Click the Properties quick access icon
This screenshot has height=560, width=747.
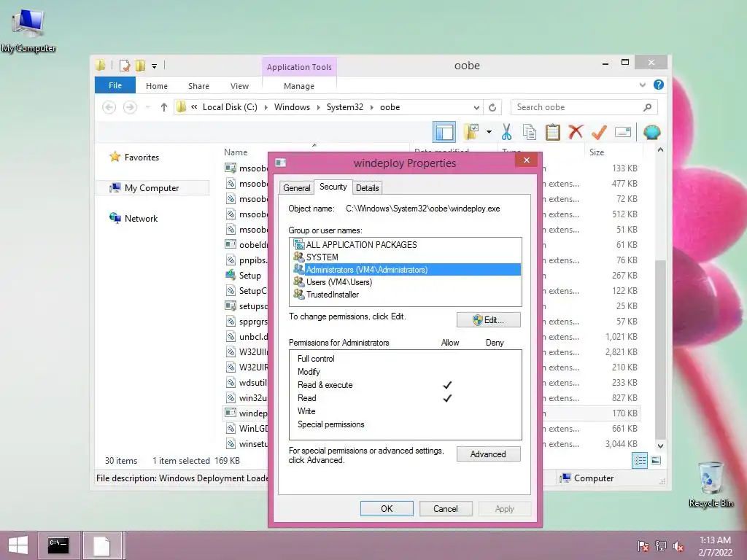click(x=125, y=65)
